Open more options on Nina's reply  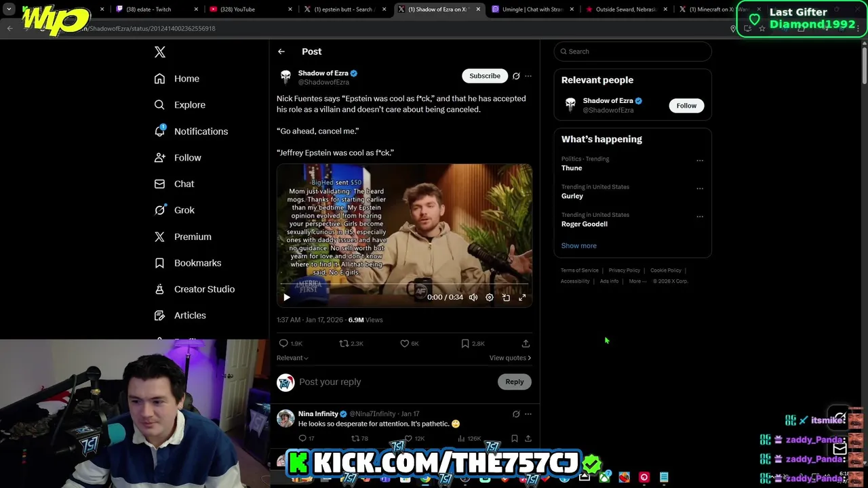point(528,413)
